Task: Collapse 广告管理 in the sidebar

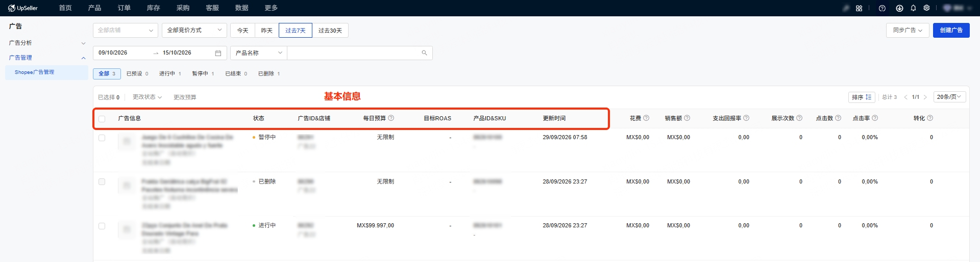Action: tap(46, 58)
